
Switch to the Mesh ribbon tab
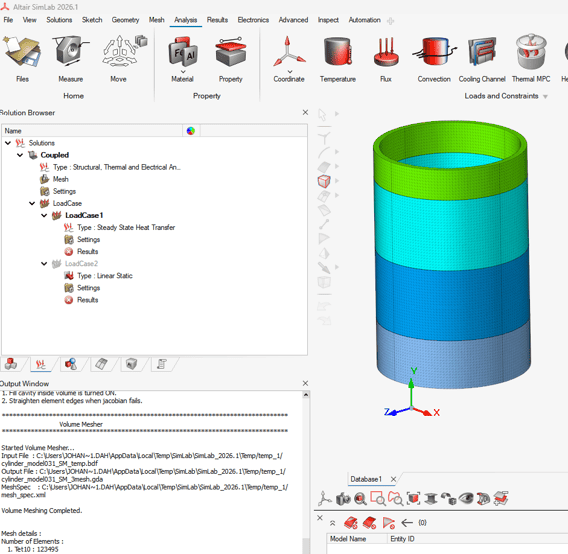(156, 20)
